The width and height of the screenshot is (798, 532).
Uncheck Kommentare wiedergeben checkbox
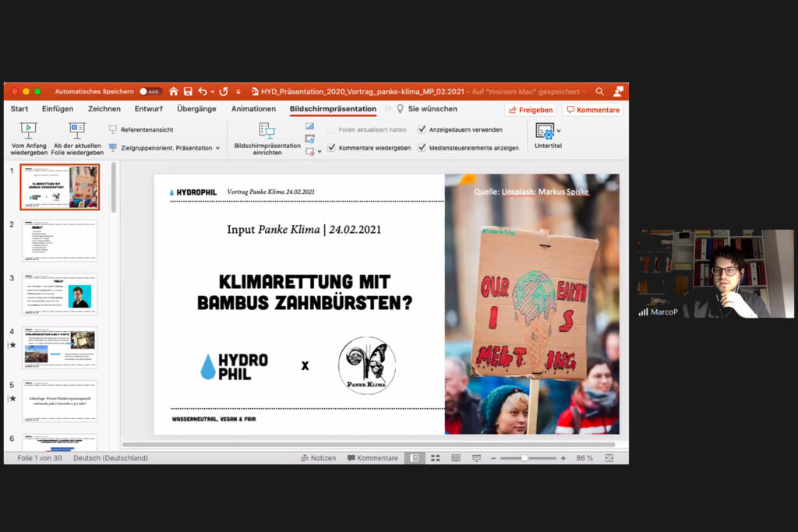click(331, 147)
